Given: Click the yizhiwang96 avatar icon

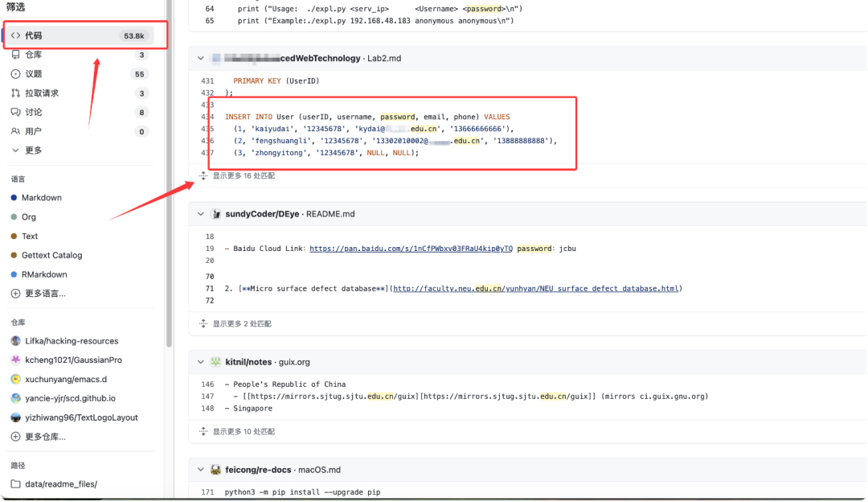Looking at the screenshot, I should click(15, 418).
